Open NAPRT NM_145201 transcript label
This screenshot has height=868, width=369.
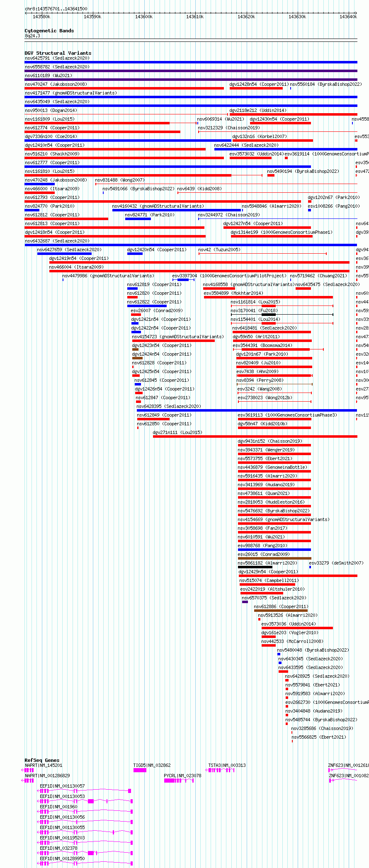(44, 765)
